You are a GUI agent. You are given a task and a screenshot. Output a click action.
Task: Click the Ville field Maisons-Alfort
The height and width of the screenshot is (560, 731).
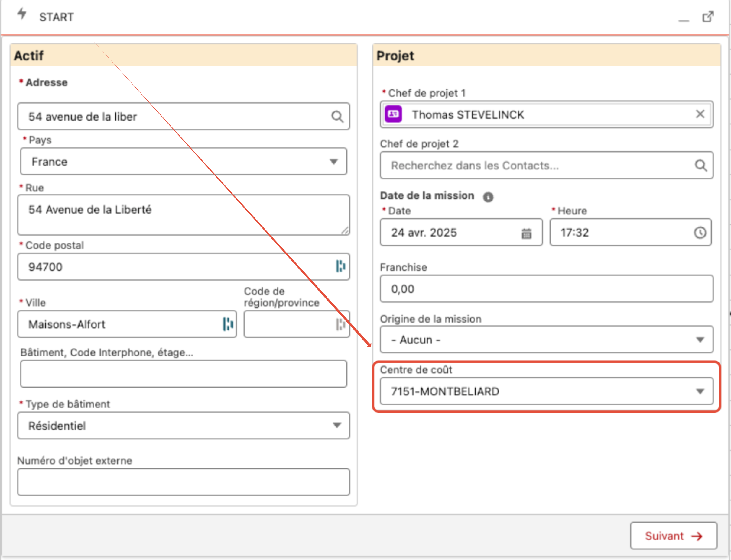coord(127,324)
